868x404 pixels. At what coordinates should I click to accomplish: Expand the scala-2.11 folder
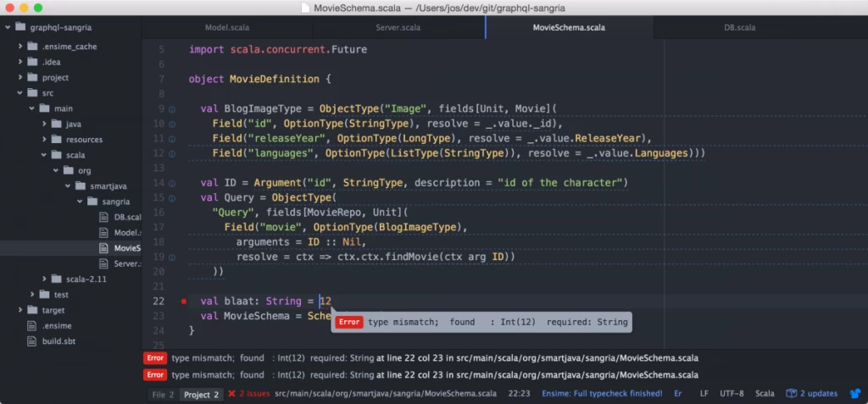pos(44,279)
